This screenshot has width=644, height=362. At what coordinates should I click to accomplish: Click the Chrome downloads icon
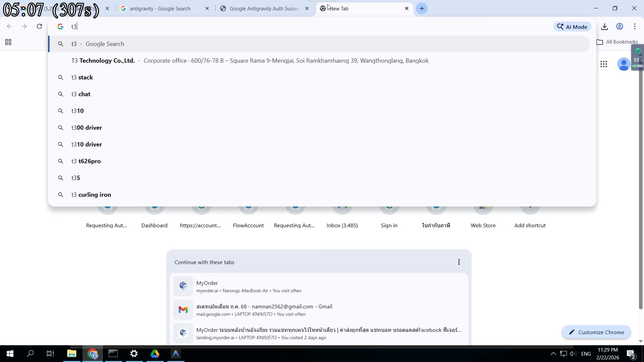pyautogui.click(x=604, y=27)
